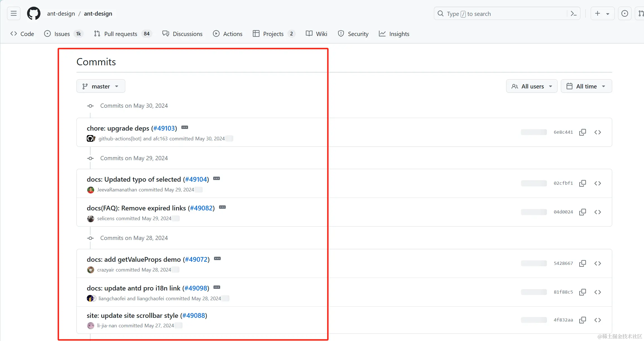Expand description of upgrade deps commit
644x341 pixels.
click(185, 128)
